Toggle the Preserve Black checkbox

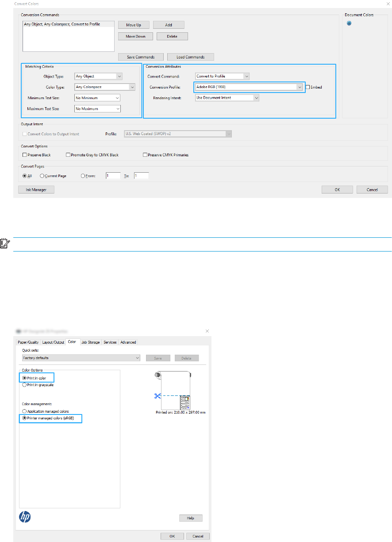pyautogui.click(x=25, y=155)
